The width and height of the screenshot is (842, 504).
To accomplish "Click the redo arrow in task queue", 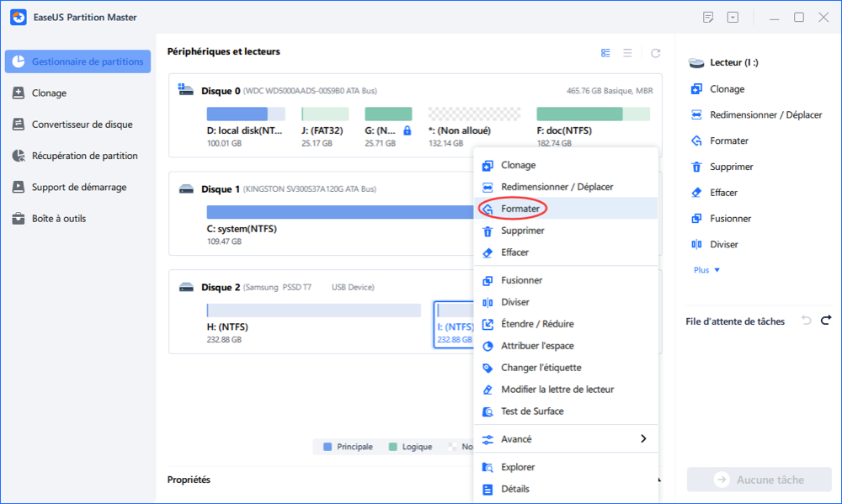I will tap(826, 321).
